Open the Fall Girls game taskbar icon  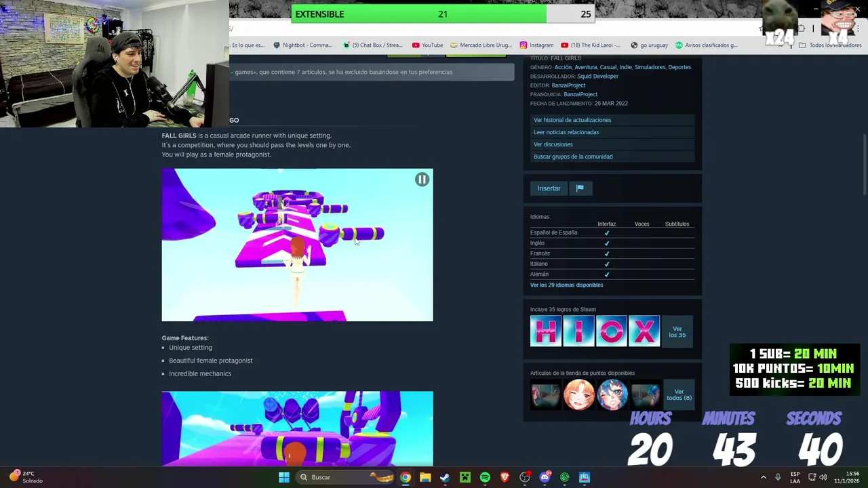tap(585, 477)
